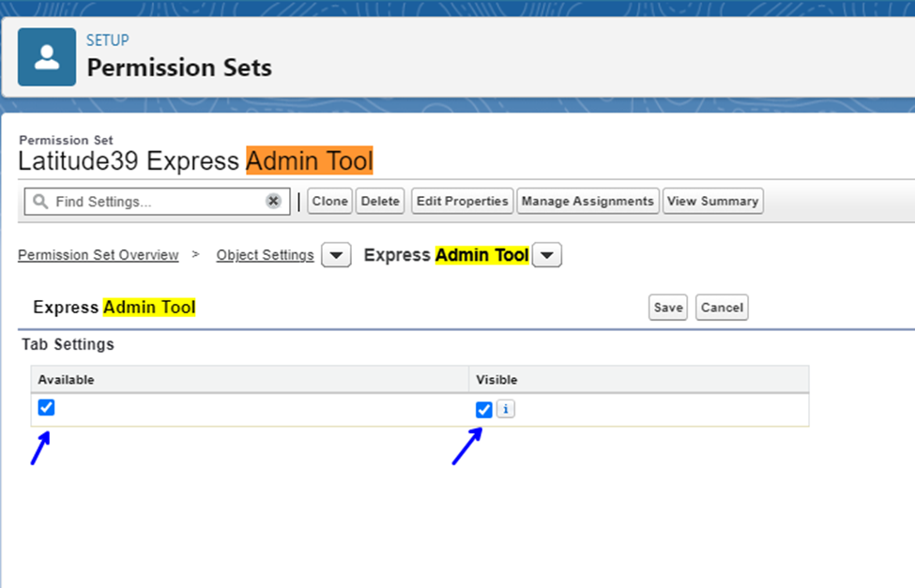Open Edit Properties
The height and width of the screenshot is (588, 915).
coord(462,201)
